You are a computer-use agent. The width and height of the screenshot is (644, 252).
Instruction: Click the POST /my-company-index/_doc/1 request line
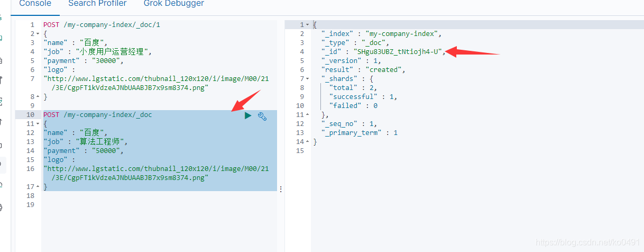tap(102, 25)
